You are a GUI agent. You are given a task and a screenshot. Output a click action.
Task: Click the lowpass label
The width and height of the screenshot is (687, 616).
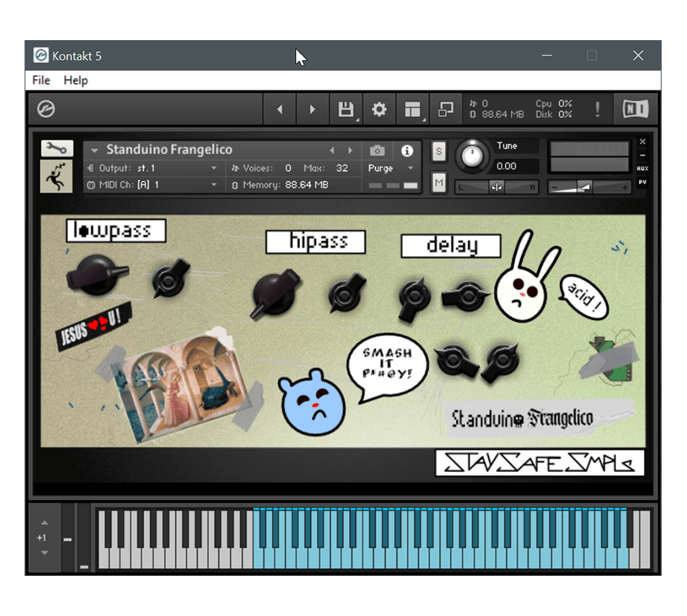tap(116, 231)
